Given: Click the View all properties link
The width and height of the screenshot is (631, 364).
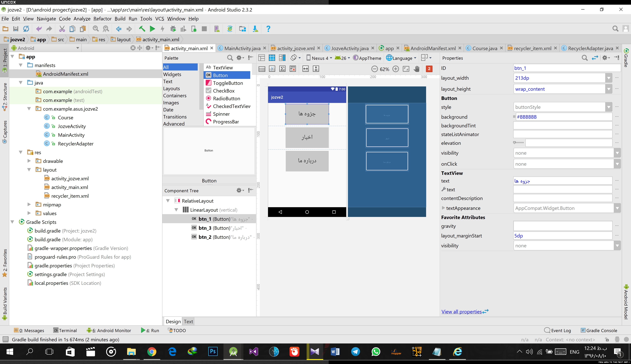Looking at the screenshot, I should click(x=462, y=312).
